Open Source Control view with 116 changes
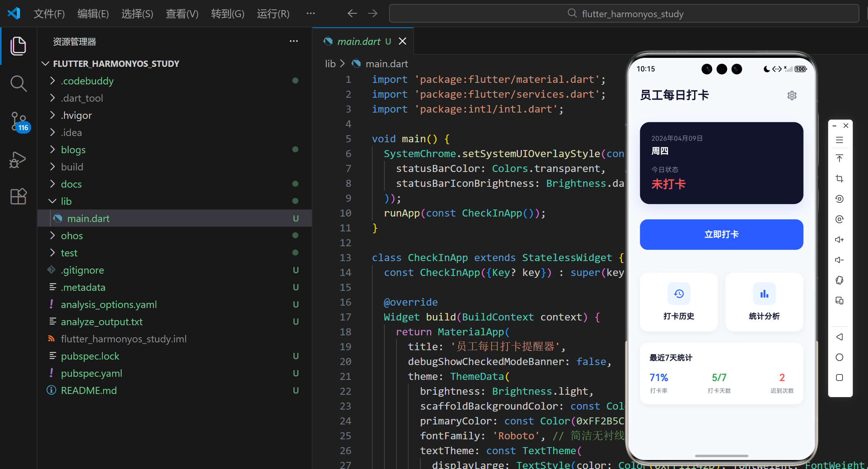This screenshot has width=868, height=469. pyautogui.click(x=20, y=122)
